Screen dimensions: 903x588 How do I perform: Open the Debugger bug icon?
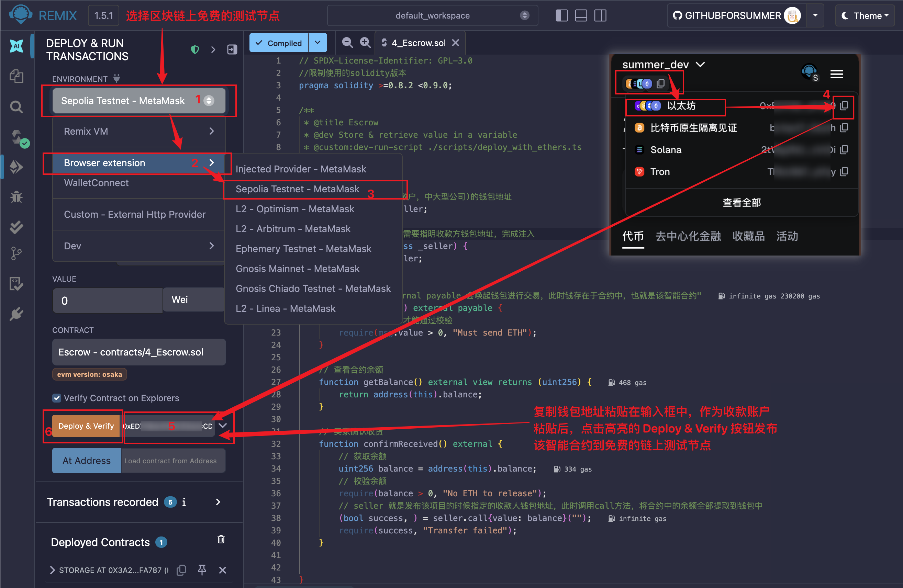click(x=16, y=197)
